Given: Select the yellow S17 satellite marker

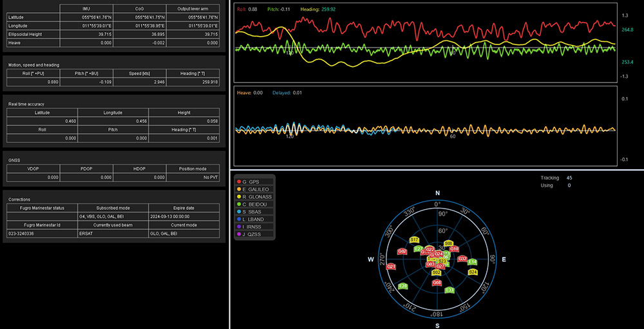Looking at the screenshot, I should point(414,240).
